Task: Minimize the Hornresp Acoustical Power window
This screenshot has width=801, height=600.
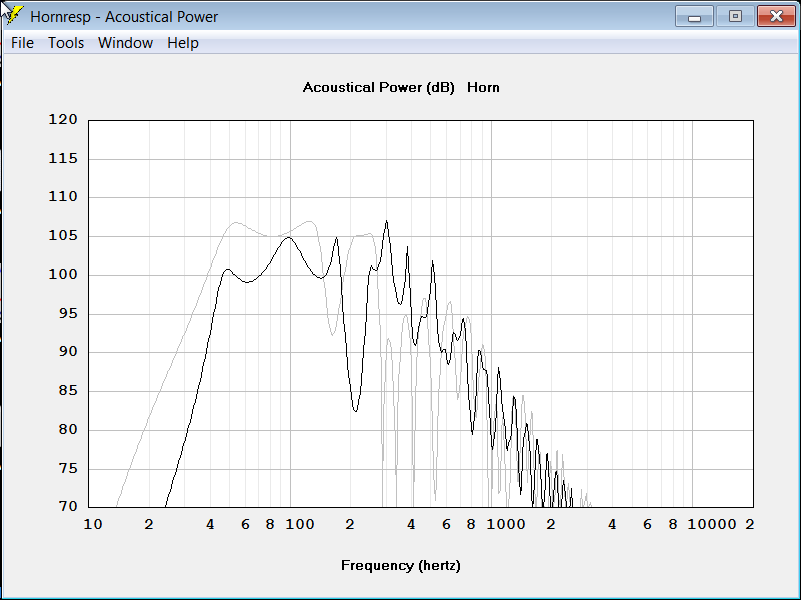Action: click(694, 16)
